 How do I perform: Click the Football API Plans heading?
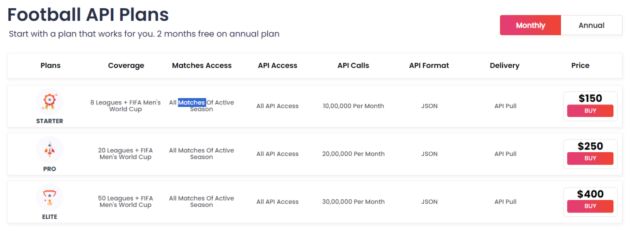point(88,15)
